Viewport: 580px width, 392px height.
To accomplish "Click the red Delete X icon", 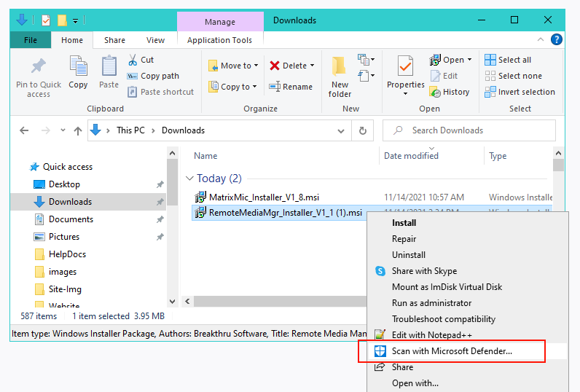I will [x=275, y=66].
